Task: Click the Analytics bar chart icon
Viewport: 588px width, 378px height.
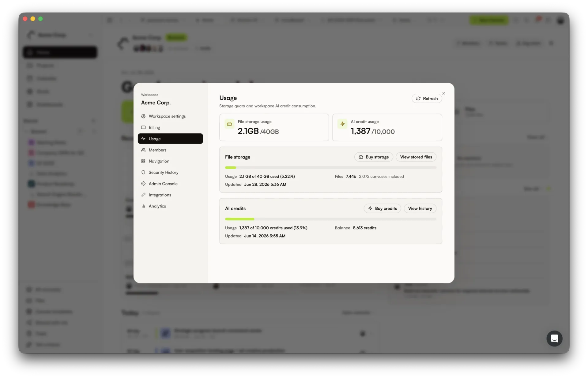Action: pyautogui.click(x=143, y=206)
